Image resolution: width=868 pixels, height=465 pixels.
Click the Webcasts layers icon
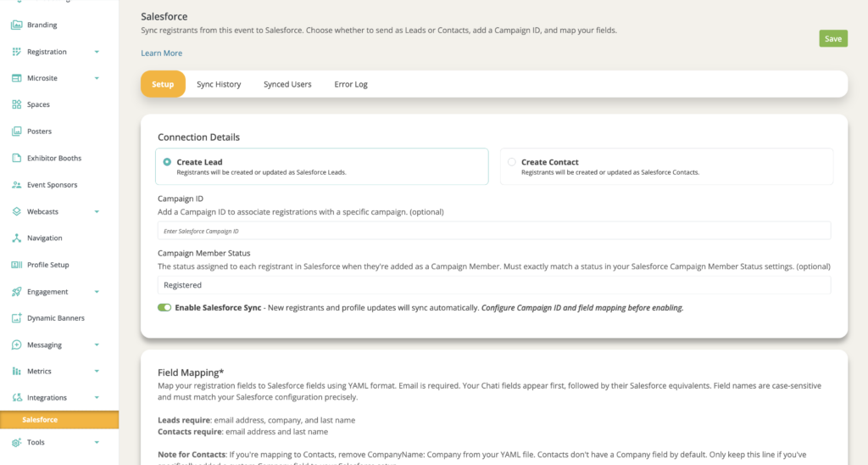coord(17,211)
